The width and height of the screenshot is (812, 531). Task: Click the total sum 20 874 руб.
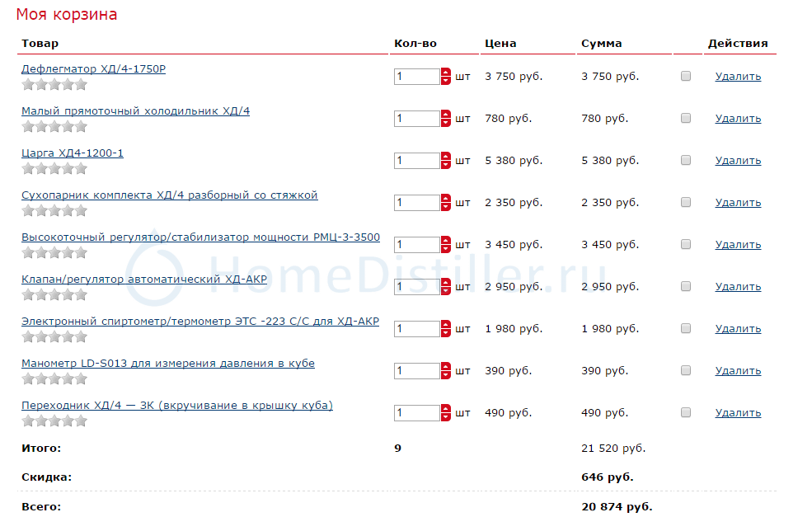[617, 506]
